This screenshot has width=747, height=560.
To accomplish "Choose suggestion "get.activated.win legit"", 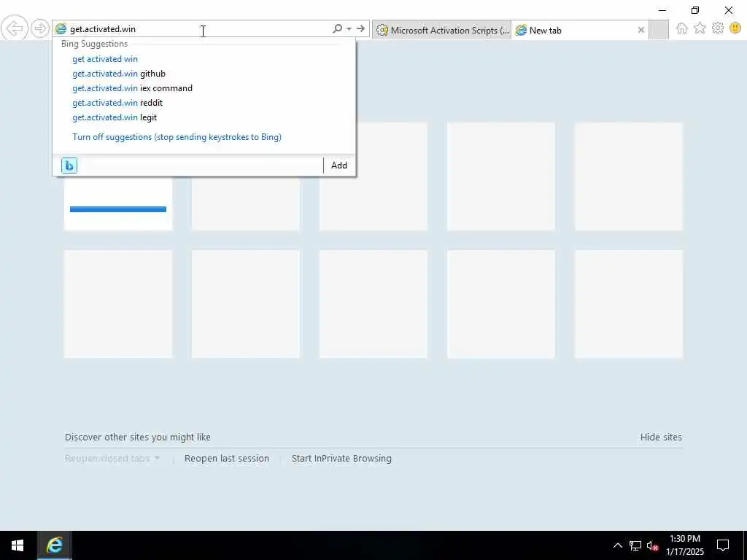I will [115, 117].
